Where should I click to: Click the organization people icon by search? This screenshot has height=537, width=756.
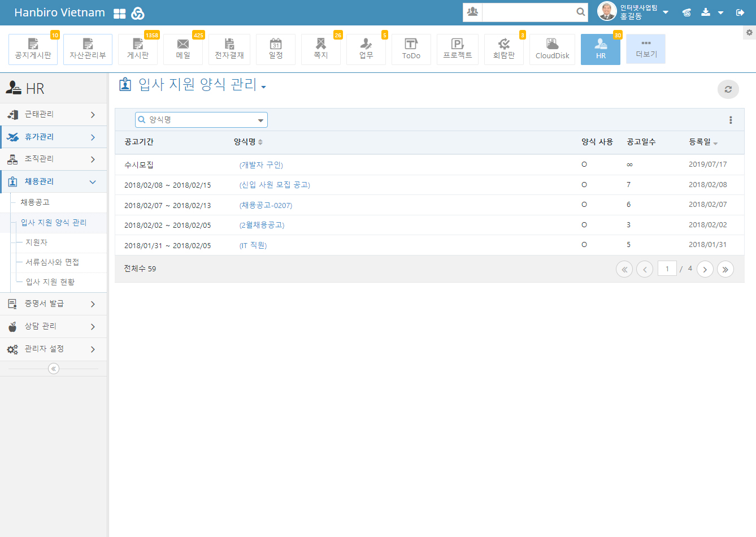click(472, 12)
